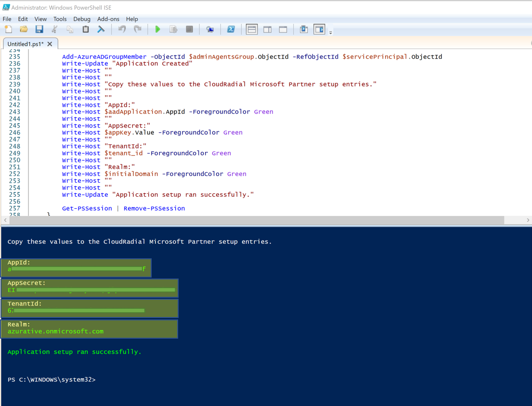532x406 pixels.
Task: Cut selection using the scissors icon
Action: (54, 29)
